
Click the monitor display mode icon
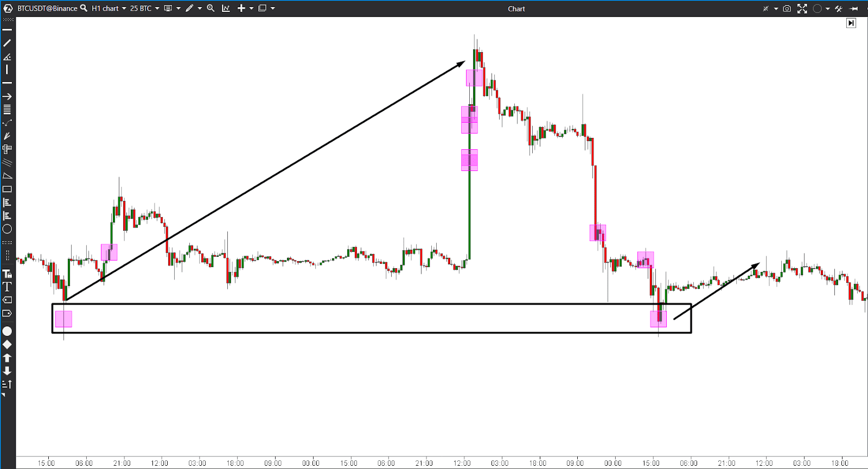[x=168, y=8]
